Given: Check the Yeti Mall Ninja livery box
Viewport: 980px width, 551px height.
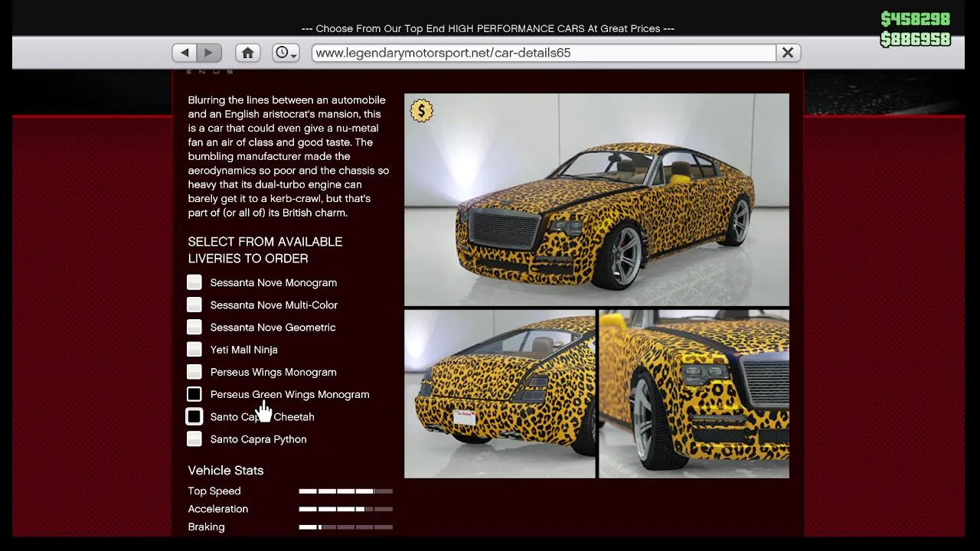Looking at the screenshot, I should pos(194,349).
